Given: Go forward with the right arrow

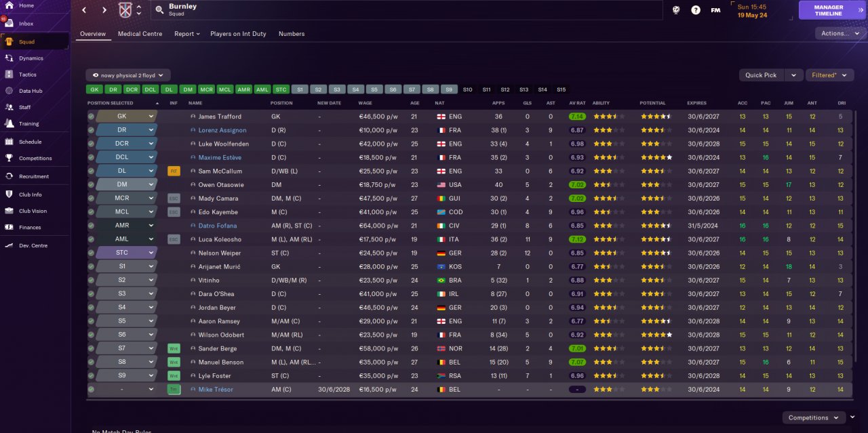Looking at the screenshot, I should click(x=104, y=10).
